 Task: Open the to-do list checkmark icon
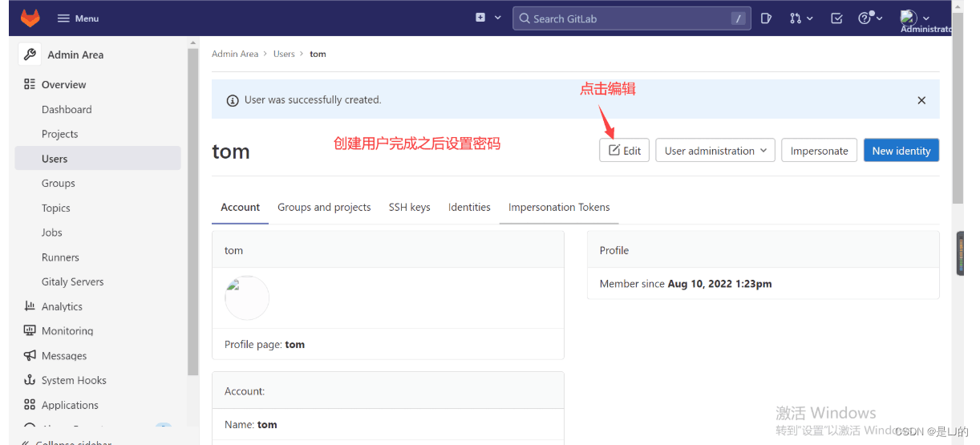pos(836,18)
